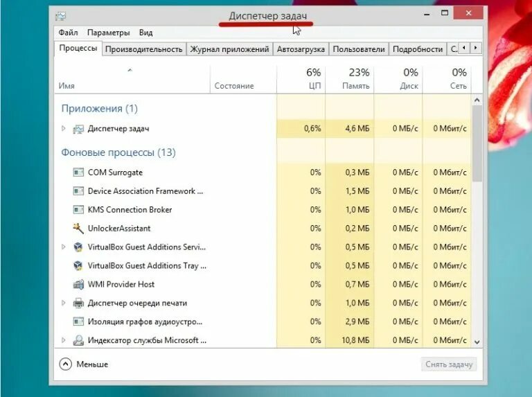Click the Снять задачу button

[x=449, y=364]
